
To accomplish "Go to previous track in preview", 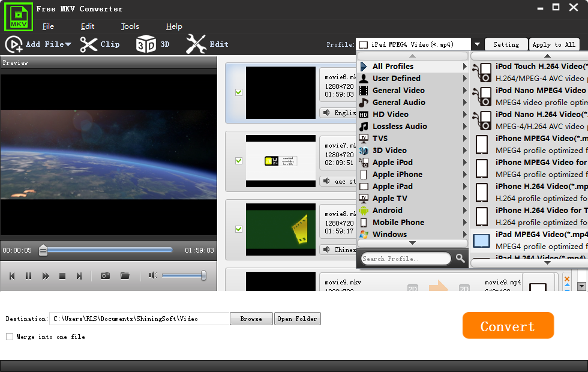I will coord(12,276).
